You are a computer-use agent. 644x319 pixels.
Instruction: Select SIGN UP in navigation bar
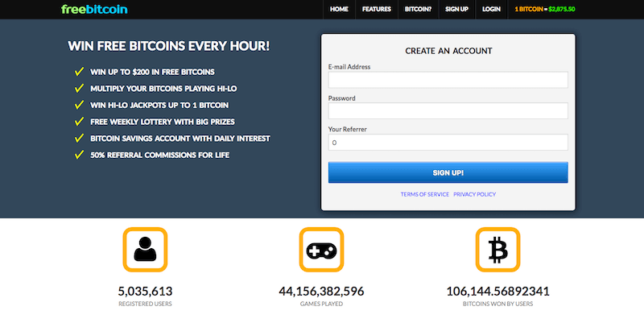(x=456, y=9)
